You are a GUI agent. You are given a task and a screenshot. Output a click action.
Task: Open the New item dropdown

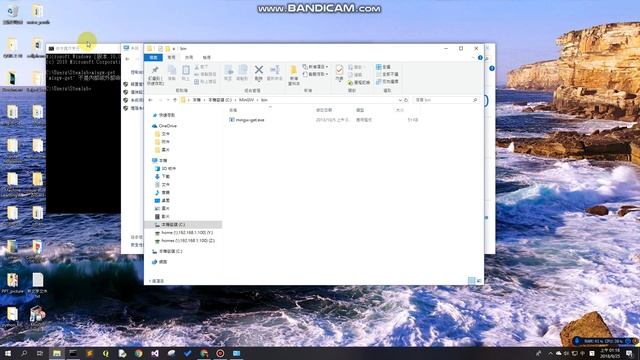click(x=316, y=67)
